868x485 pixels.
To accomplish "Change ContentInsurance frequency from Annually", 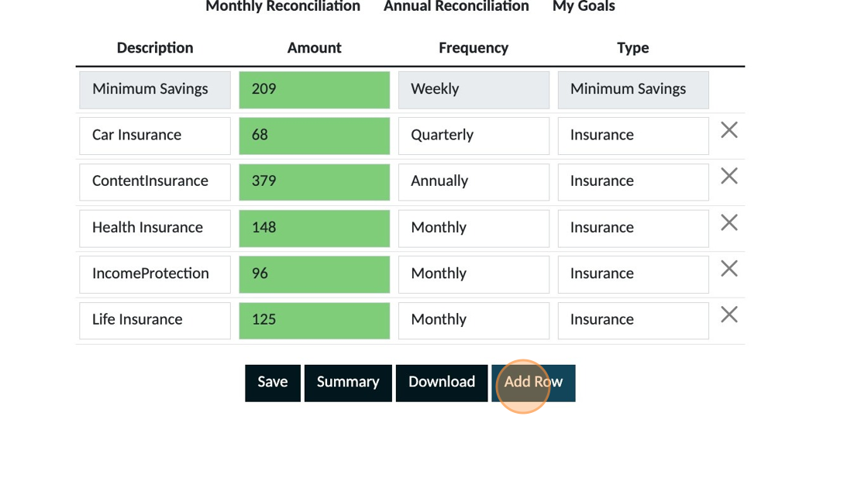I will click(474, 181).
